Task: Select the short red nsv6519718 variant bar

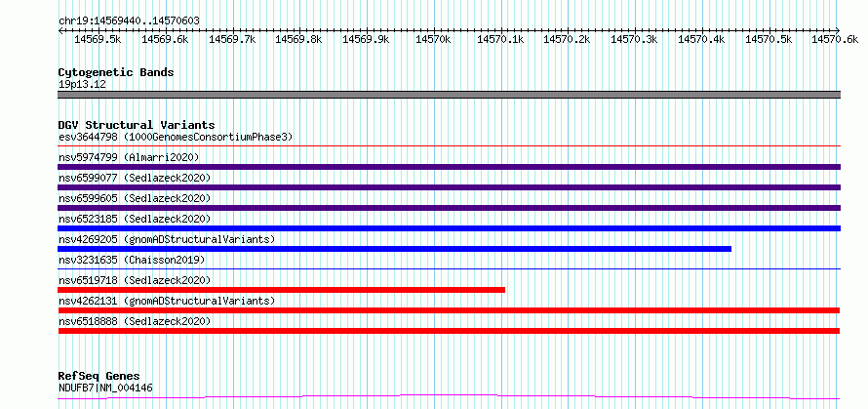Action: [x=281, y=290]
